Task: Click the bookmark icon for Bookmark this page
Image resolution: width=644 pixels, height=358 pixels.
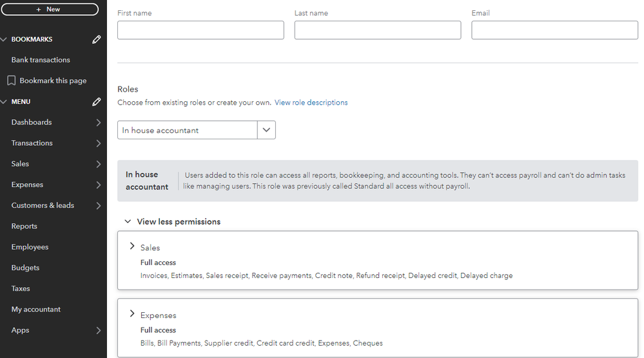Action: point(11,81)
